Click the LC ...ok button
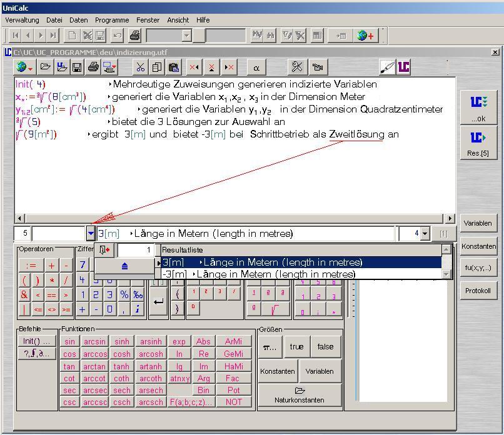The height and width of the screenshot is (435, 504). click(x=478, y=107)
